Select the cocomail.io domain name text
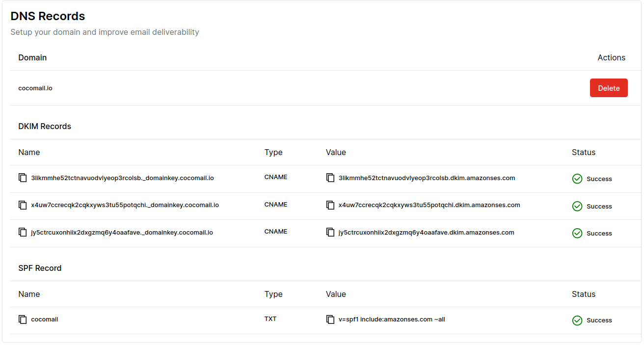The image size is (644, 345). tap(35, 88)
